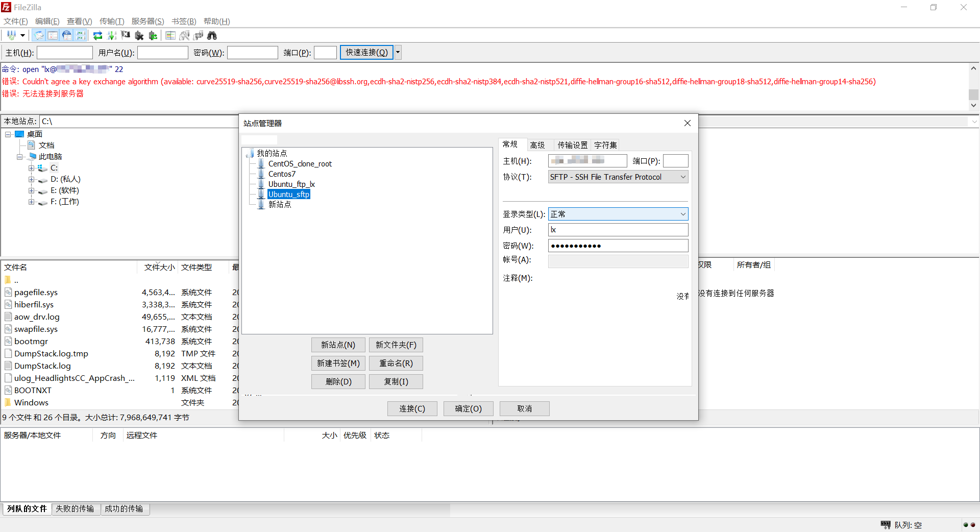Open the 书签(B) menu
The width and height of the screenshot is (980, 532).
(x=184, y=21)
